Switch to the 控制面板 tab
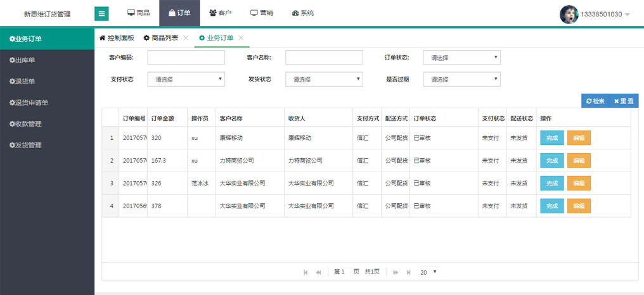 coord(117,38)
